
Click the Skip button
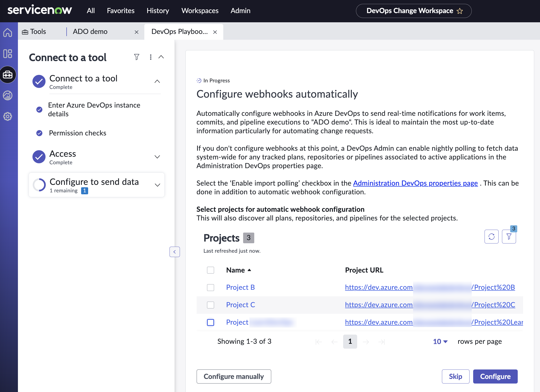(x=455, y=376)
